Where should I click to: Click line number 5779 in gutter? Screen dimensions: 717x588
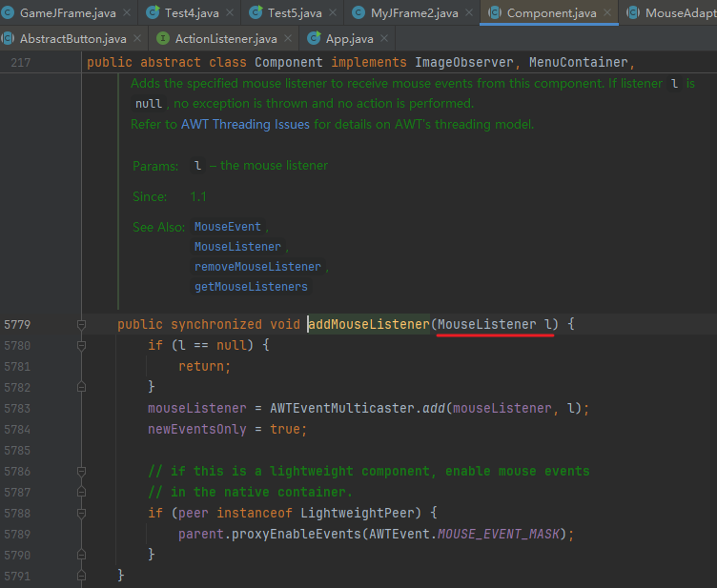(x=17, y=324)
